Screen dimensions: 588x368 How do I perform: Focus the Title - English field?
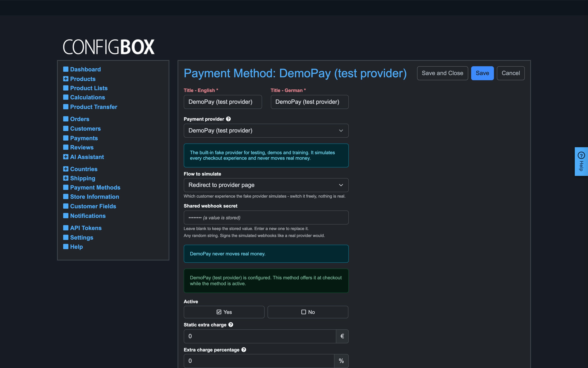(223, 102)
